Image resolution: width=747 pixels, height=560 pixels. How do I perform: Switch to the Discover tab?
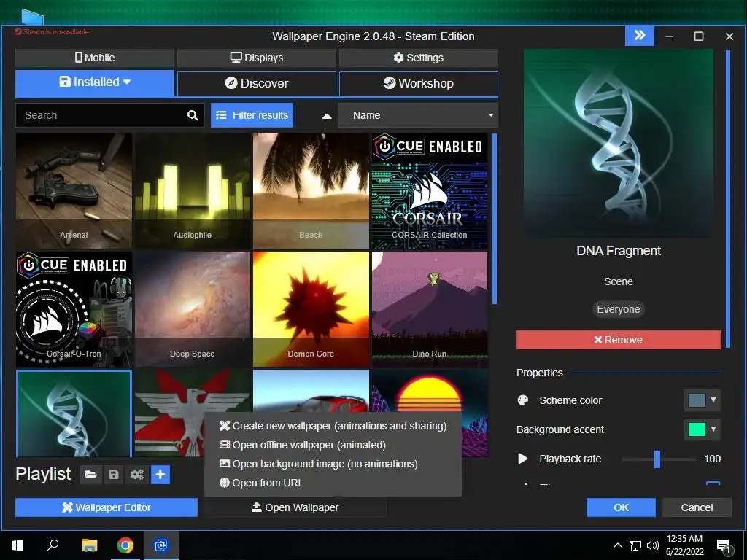click(257, 83)
